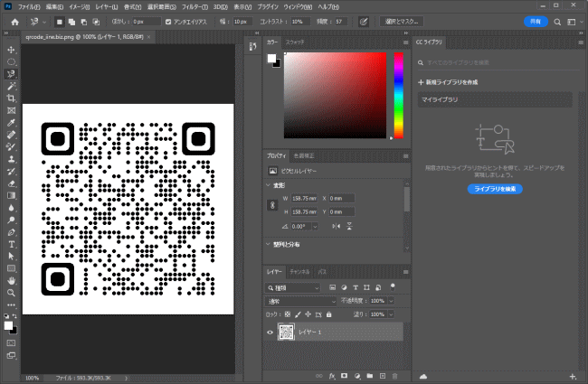Pick a color in the red color field
The height and width of the screenshot is (384, 588).
tap(335, 96)
